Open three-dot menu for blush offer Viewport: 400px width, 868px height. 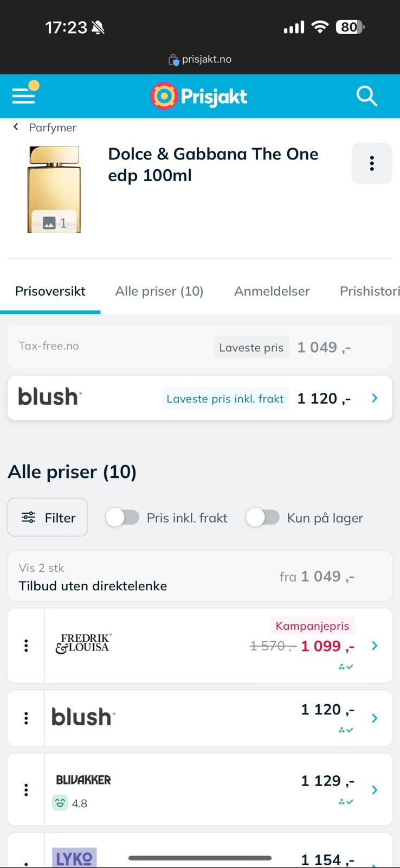coord(26,718)
